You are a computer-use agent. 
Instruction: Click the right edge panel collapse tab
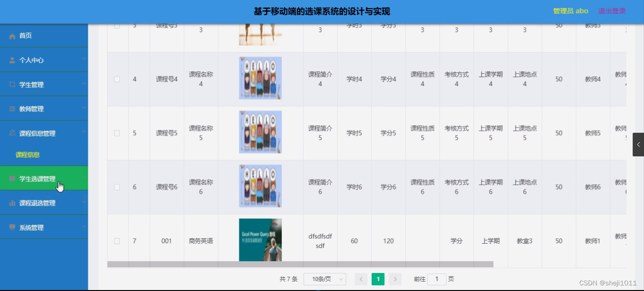tap(638, 145)
